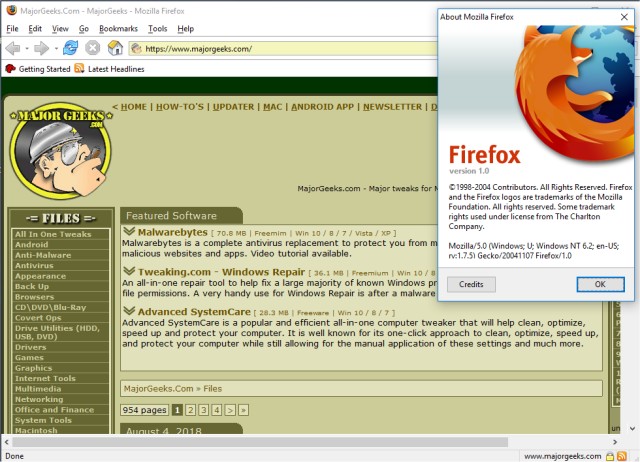Click the Latest Headlines RSS feed icon
This screenshot has height=462, width=640.
pos(79,69)
